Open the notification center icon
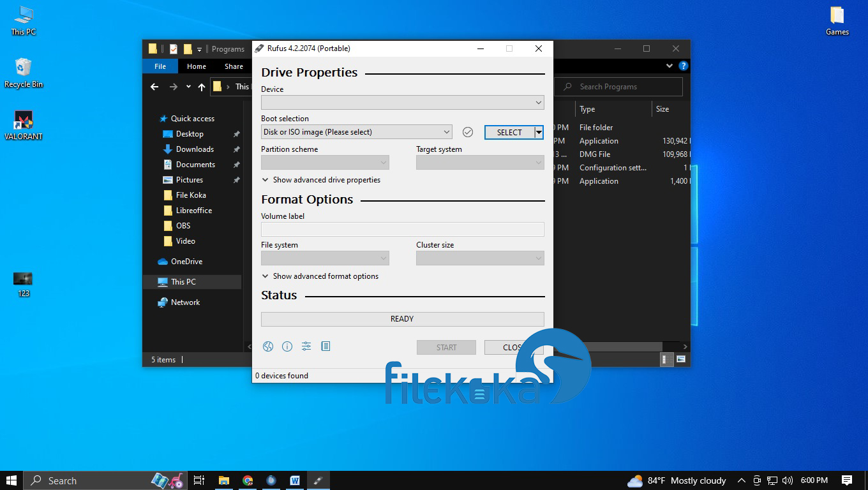The width and height of the screenshot is (868, 490). 847,480
